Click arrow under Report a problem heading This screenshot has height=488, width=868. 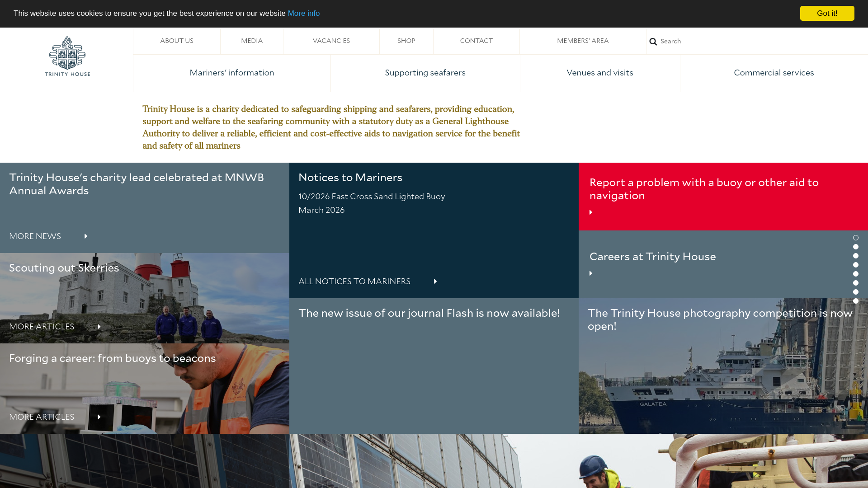point(591,212)
